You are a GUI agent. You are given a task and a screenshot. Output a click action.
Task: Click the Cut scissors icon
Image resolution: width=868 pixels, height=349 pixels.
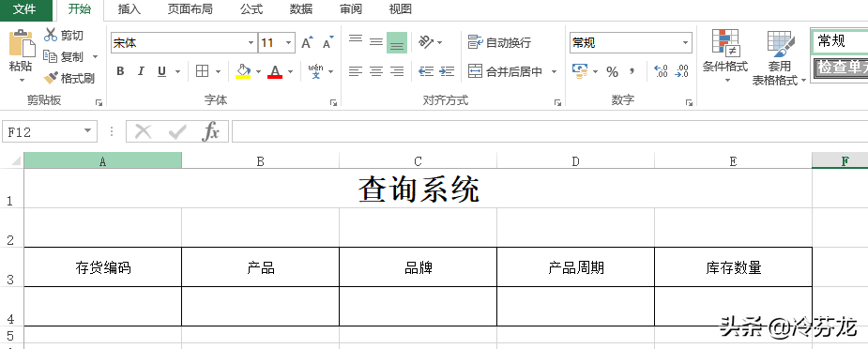[51, 35]
